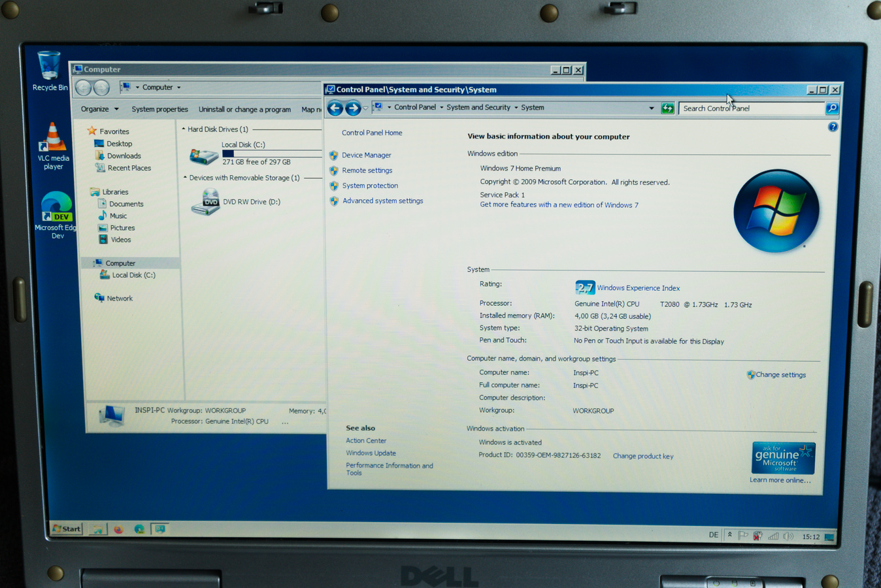Click Uninstall or change a program
The image size is (881, 588).
(x=244, y=109)
